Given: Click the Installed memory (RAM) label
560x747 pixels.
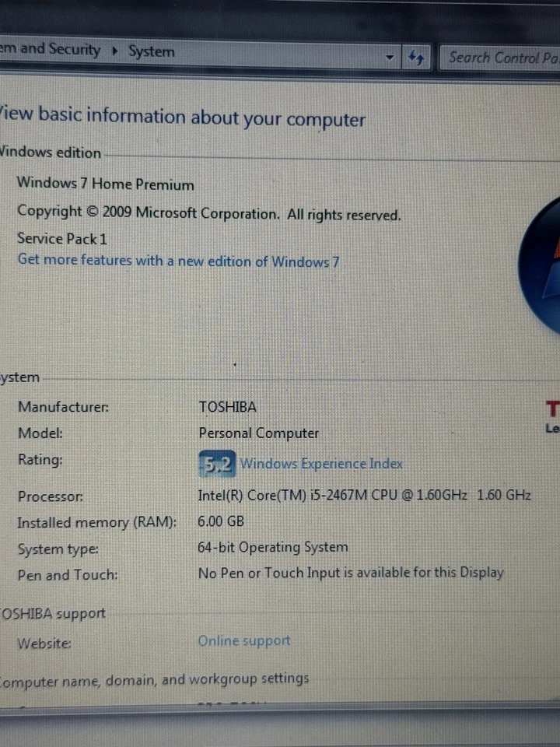Looking at the screenshot, I should pos(96,523).
